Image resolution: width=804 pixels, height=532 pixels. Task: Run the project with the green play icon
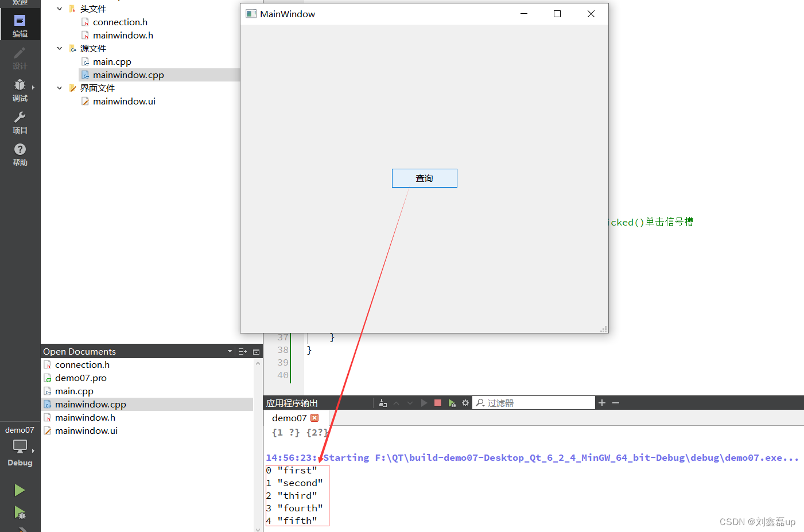20,490
